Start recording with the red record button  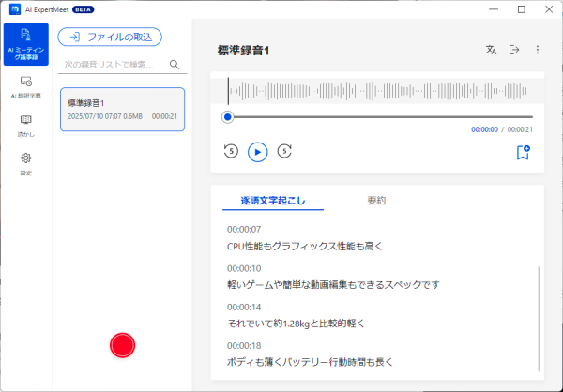tap(122, 345)
